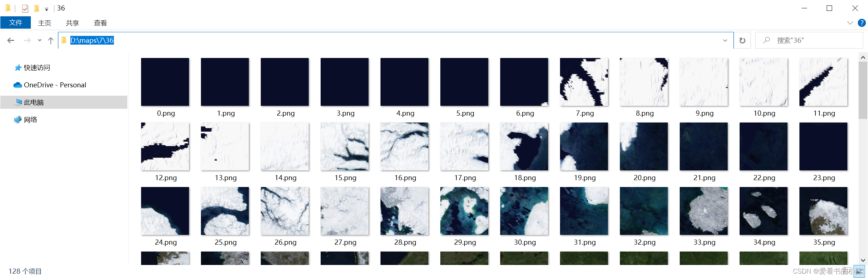Open the 主页 ribbon tab
This screenshot has width=868, height=278.
[x=45, y=23]
